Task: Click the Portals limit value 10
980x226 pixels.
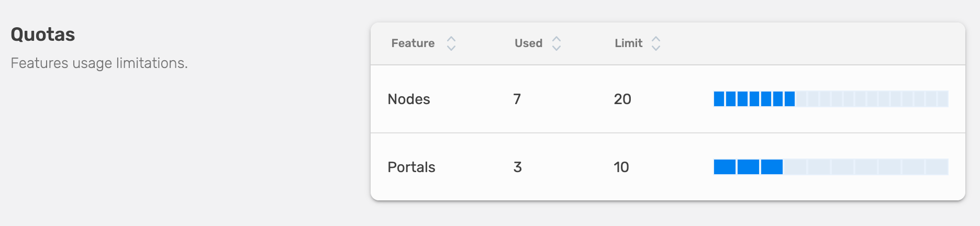Action: tap(621, 167)
